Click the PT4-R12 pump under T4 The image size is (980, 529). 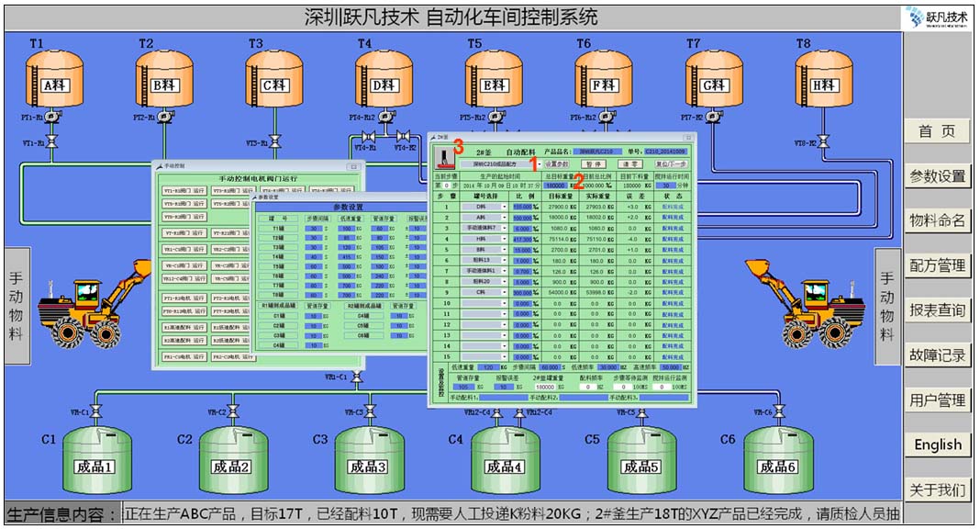[x=385, y=117]
